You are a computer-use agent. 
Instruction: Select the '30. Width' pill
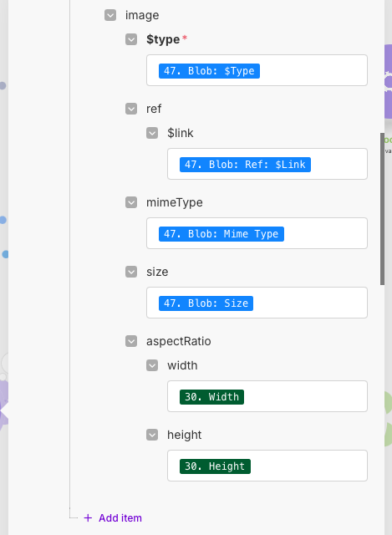pos(211,397)
